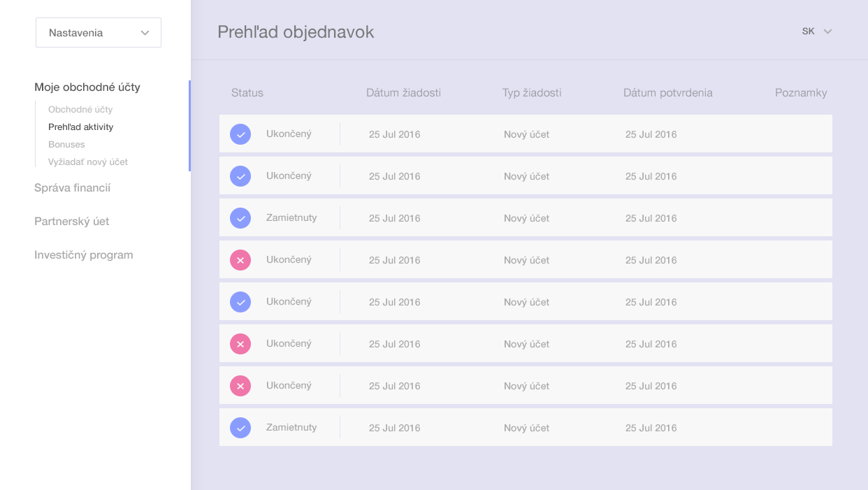The height and width of the screenshot is (490, 868).
Task: Sort by Dátum žiadosti column header
Action: coord(404,93)
